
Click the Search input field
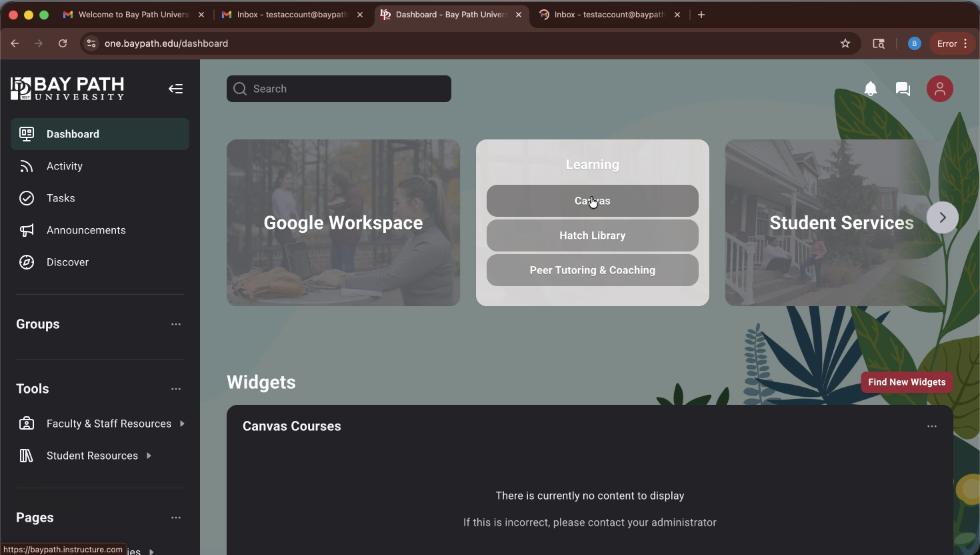point(339,88)
